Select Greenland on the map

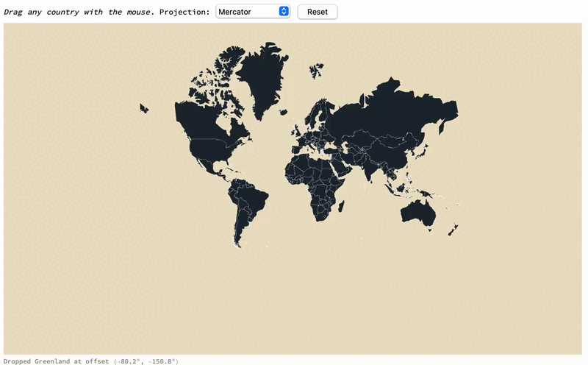tap(265, 81)
